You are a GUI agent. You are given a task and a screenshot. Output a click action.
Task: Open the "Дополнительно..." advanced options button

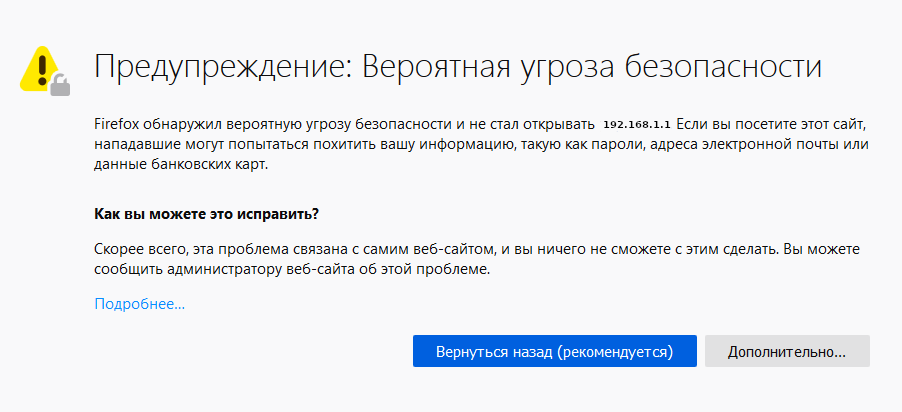click(787, 352)
